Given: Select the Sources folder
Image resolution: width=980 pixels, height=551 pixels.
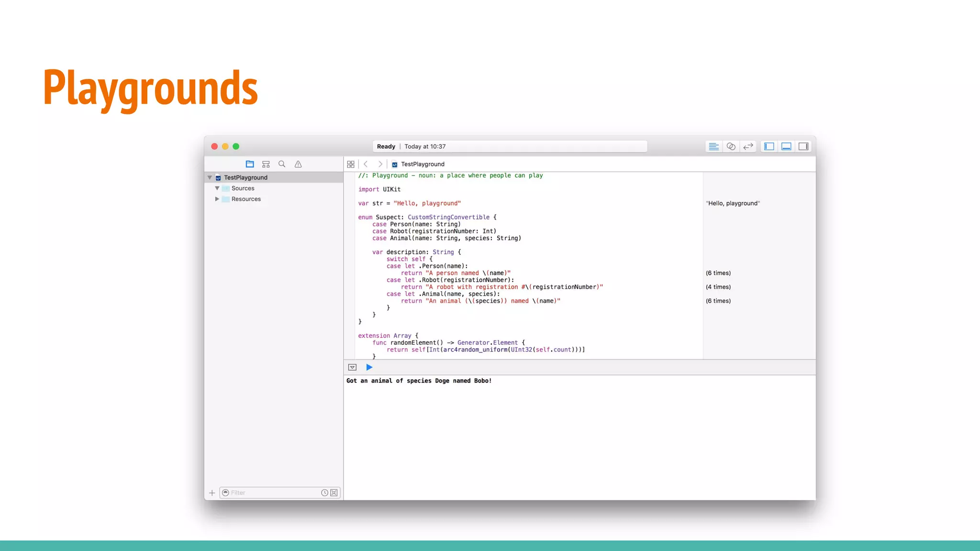Looking at the screenshot, I should point(243,188).
